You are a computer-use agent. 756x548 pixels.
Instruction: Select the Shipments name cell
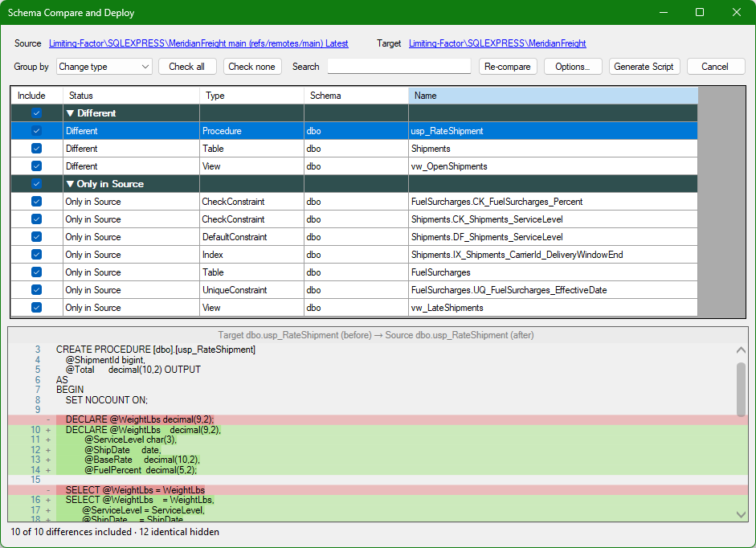pyautogui.click(x=553, y=148)
